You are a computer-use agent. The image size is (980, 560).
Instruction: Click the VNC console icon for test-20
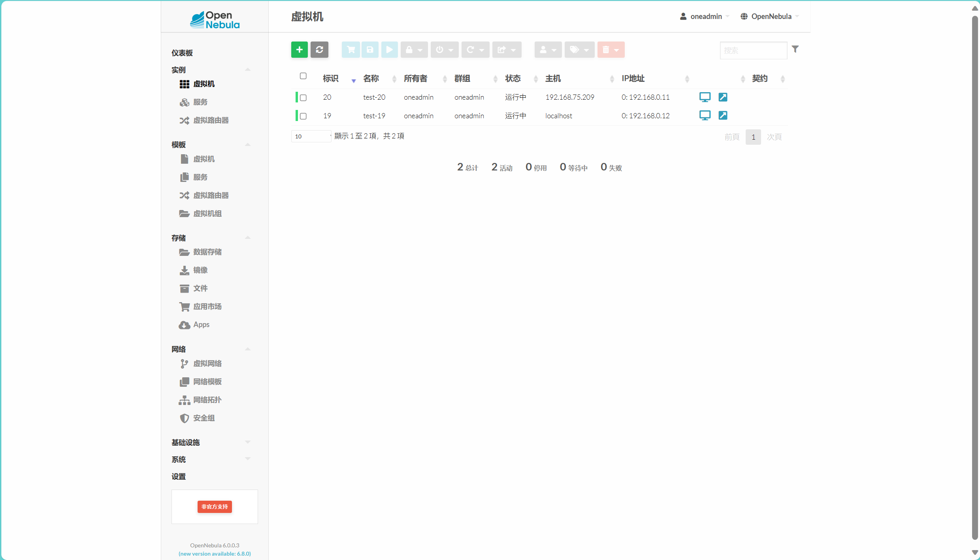705,97
